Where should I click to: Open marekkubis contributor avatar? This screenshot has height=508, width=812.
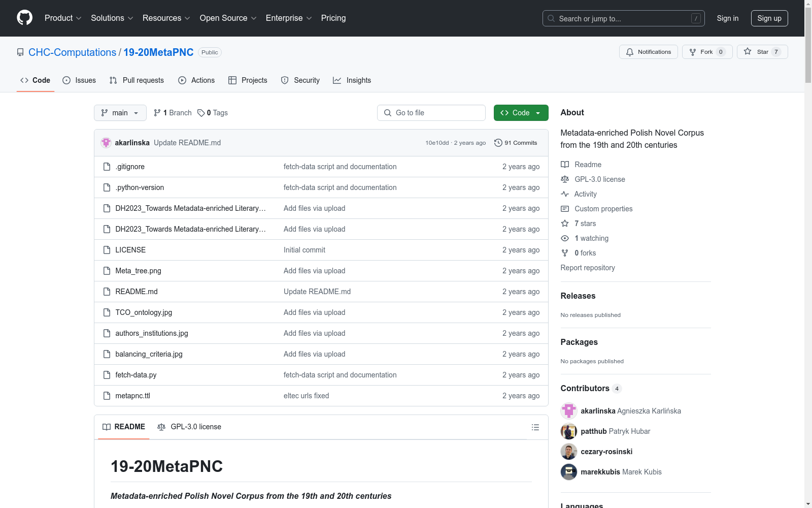[x=569, y=472]
